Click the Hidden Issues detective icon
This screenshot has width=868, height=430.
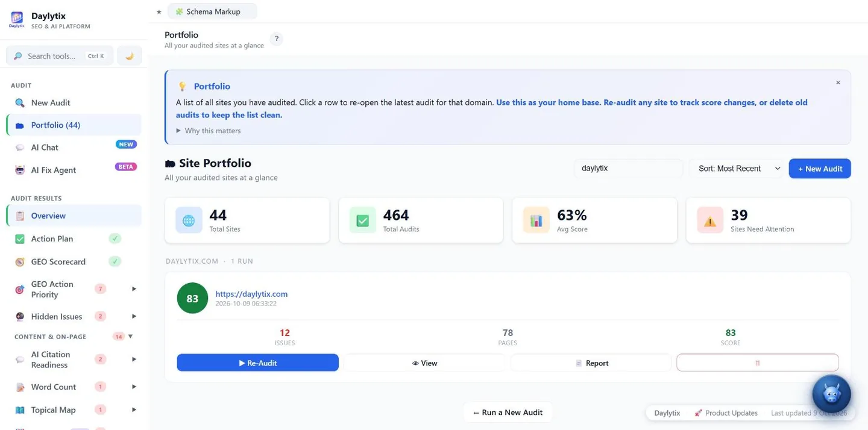coord(20,317)
